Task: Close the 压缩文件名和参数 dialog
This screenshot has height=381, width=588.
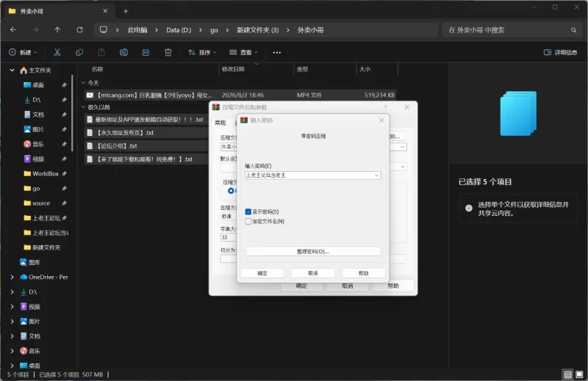Action: (407, 107)
